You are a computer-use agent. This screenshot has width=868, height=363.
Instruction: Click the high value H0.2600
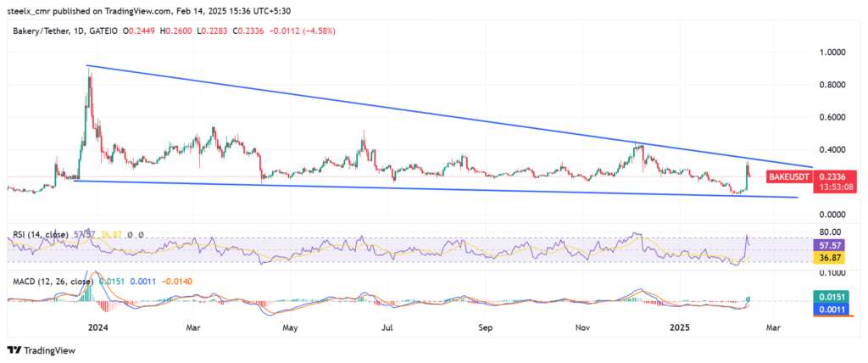click(x=178, y=31)
